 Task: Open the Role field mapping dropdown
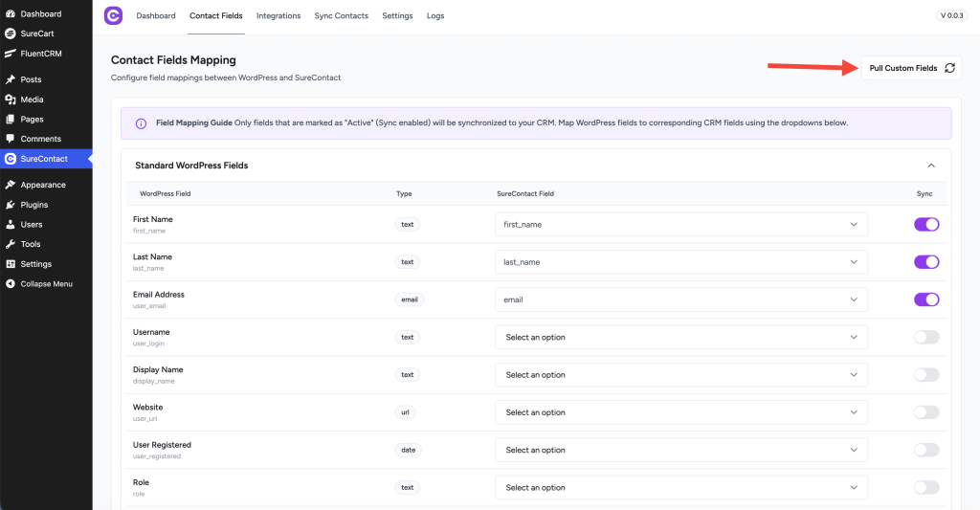click(x=680, y=488)
